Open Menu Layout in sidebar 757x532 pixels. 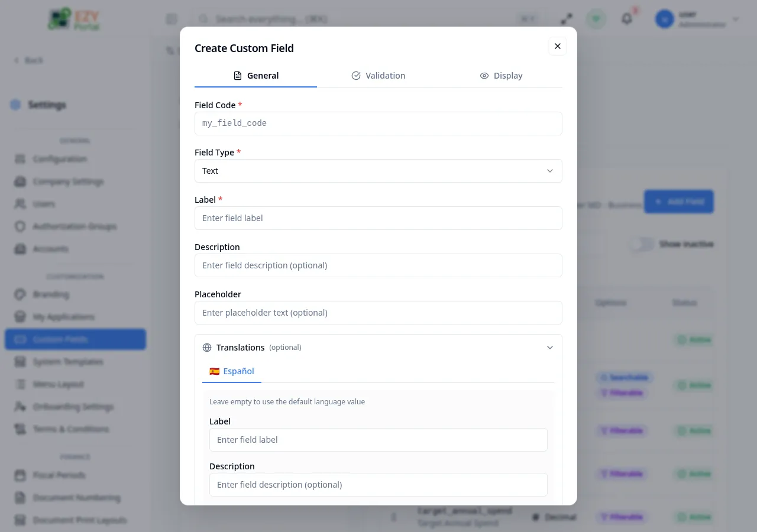[x=75, y=384]
